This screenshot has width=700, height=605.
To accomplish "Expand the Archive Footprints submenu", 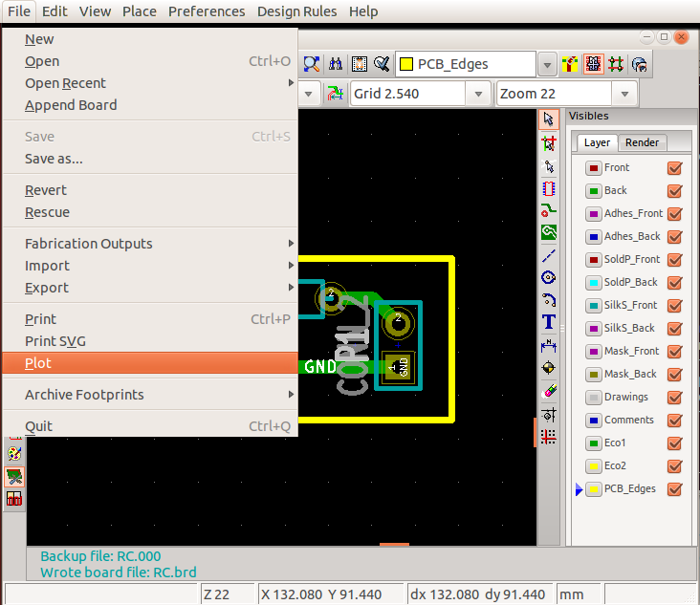I will pos(150,395).
